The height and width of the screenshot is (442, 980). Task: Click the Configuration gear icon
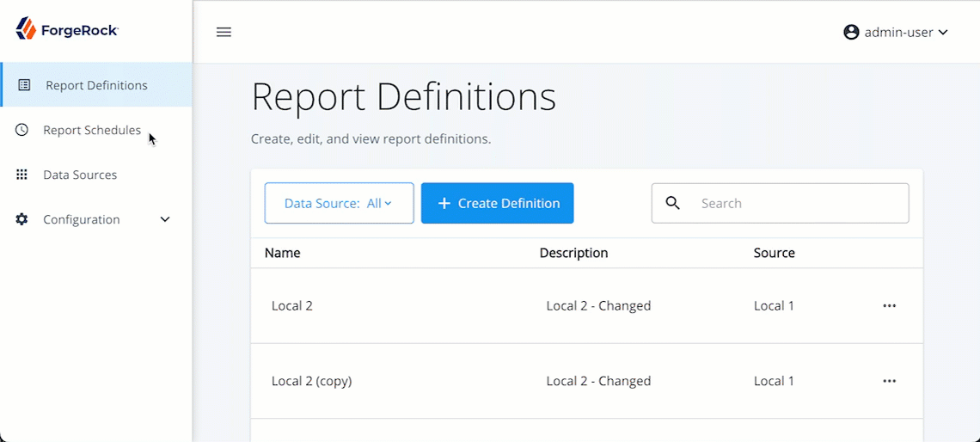tap(22, 219)
